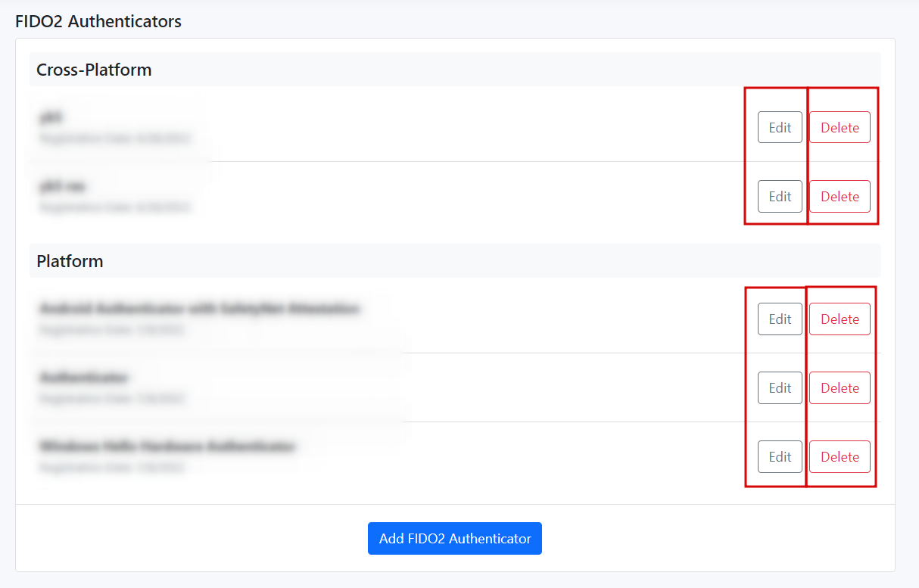Delete the Android SafetyNet authenticator entry
The height and width of the screenshot is (588, 919).
coord(840,319)
